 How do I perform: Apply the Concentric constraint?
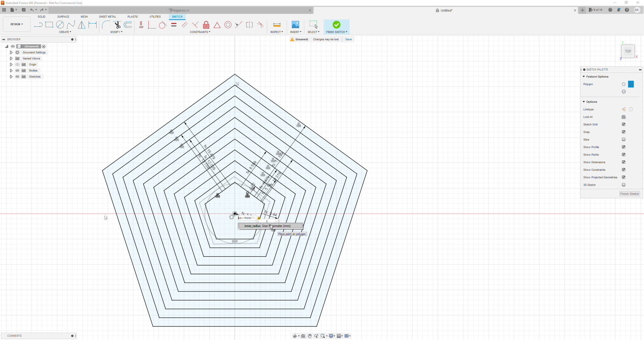228,25
